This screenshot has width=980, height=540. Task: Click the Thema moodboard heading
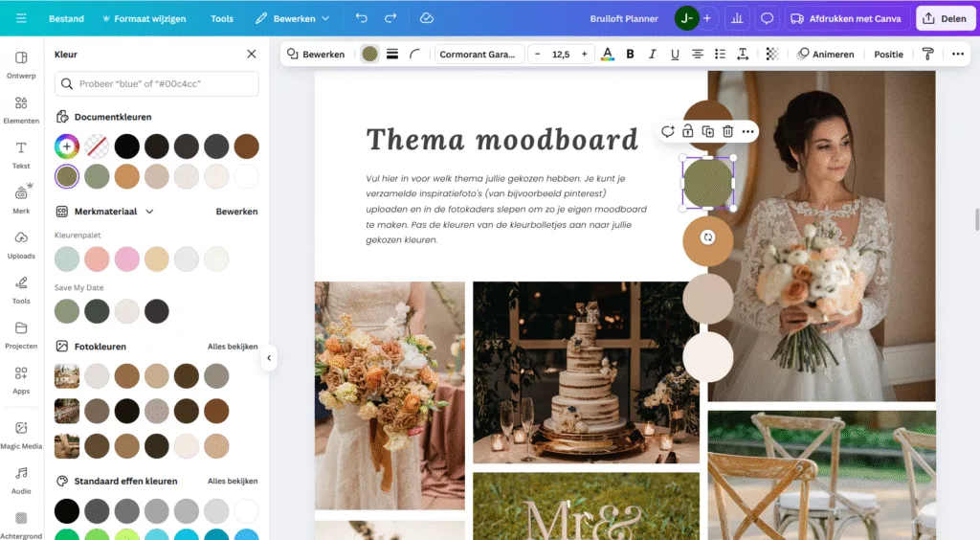tap(501, 140)
